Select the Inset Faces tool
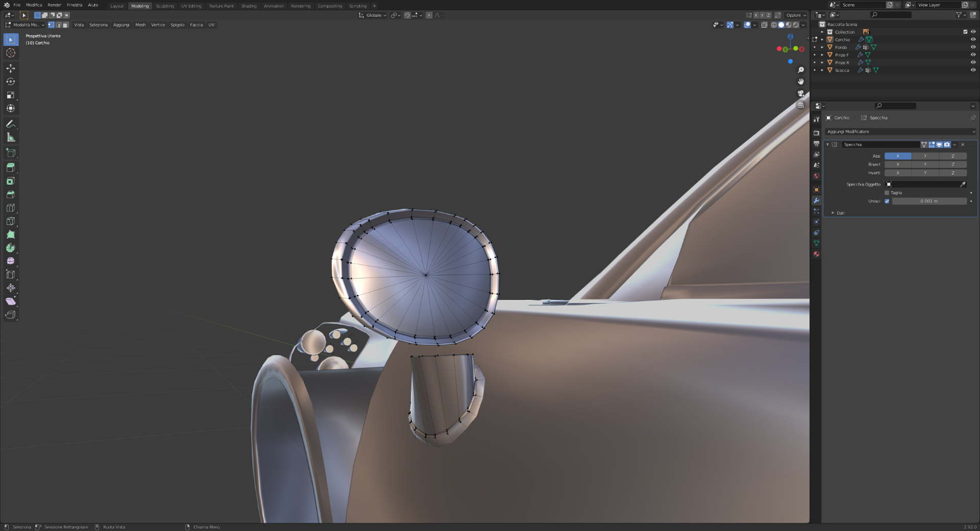The width and height of the screenshot is (980, 531). [11, 181]
